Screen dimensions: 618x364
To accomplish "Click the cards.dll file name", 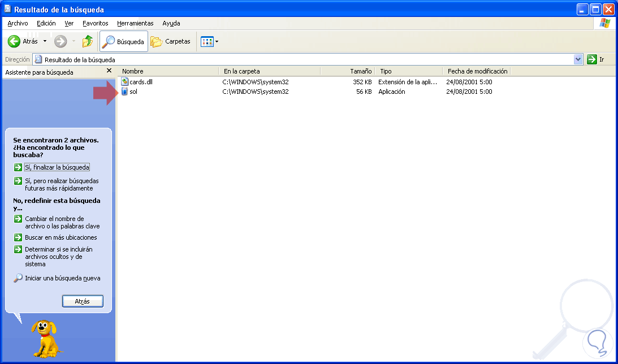I will [x=141, y=82].
